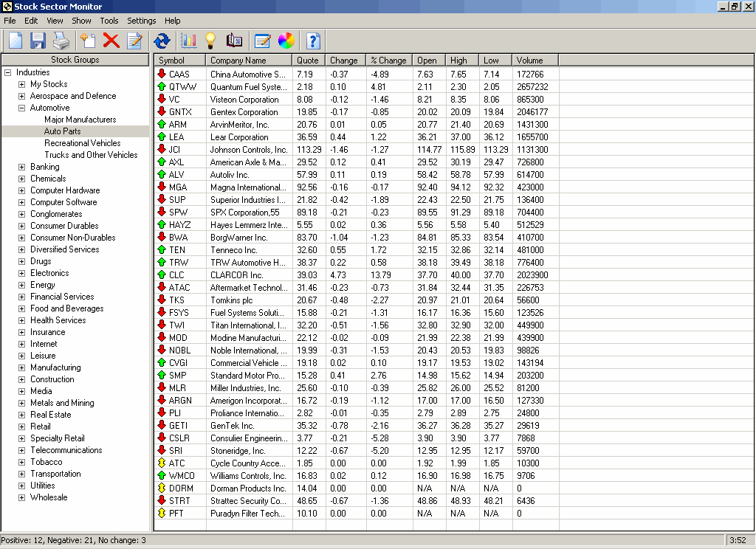Expand the Aerospace and Defence node

(22, 96)
